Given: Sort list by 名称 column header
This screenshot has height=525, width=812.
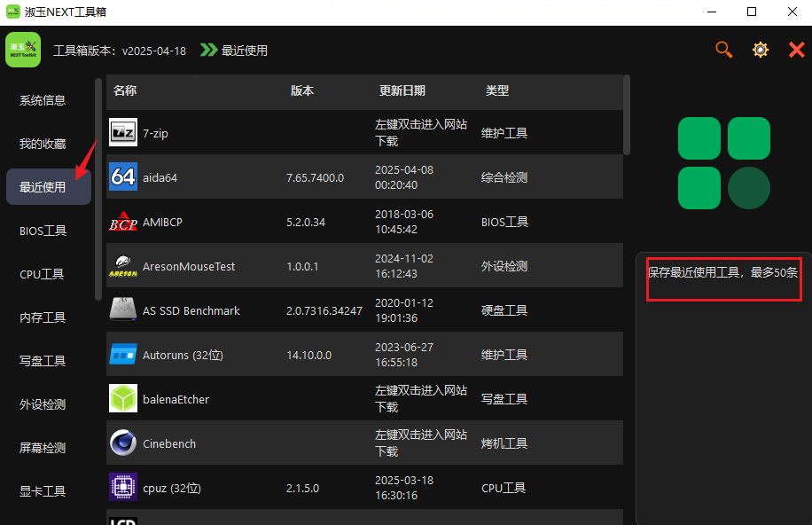Looking at the screenshot, I should pyautogui.click(x=125, y=90).
